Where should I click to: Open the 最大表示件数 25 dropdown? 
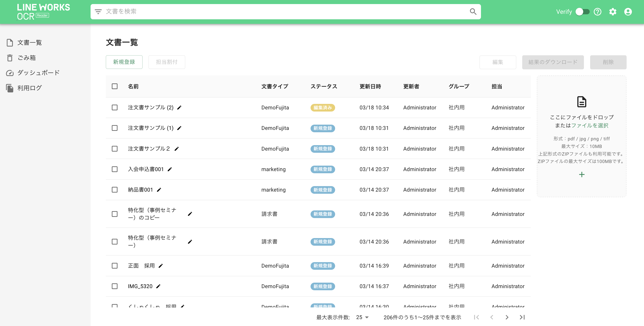click(362, 317)
